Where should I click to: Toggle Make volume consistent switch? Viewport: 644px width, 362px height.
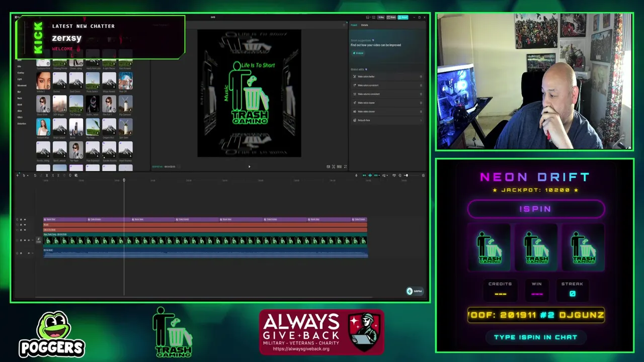click(421, 94)
